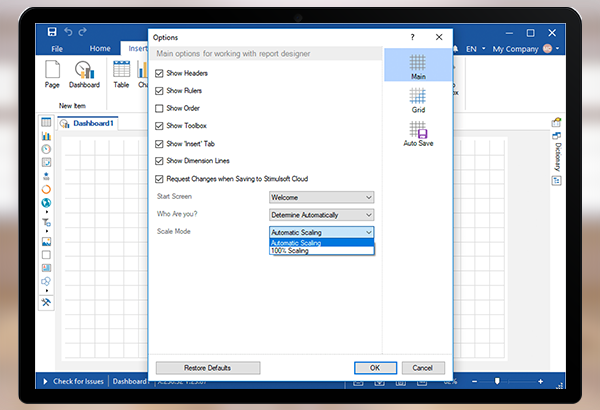Enable the Show Order checkbox
The width and height of the screenshot is (600, 410).
tap(160, 108)
